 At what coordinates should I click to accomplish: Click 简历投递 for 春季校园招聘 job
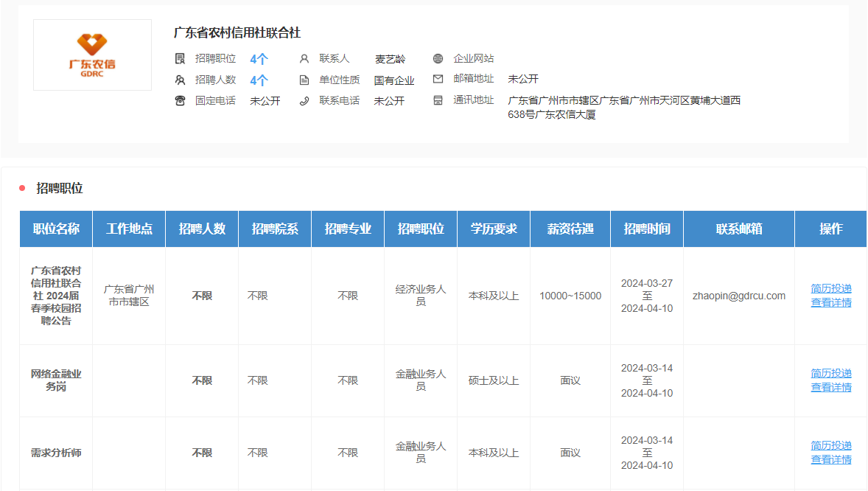tap(831, 288)
